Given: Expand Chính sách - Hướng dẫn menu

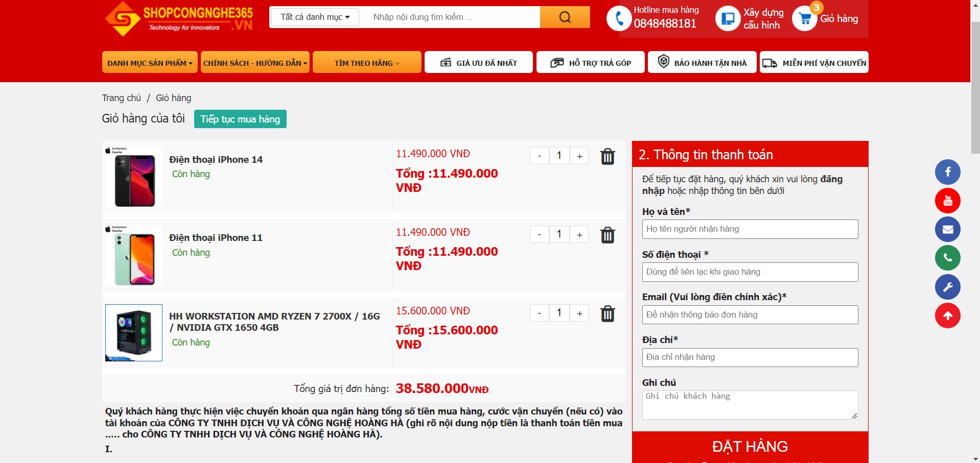Looking at the screenshot, I should point(255,62).
